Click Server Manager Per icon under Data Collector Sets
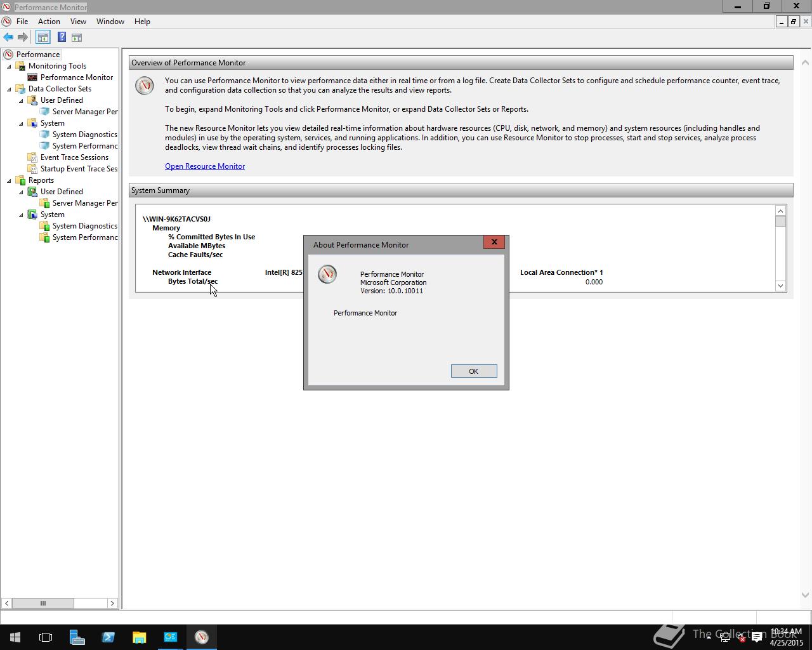The image size is (812, 650). pos(44,112)
